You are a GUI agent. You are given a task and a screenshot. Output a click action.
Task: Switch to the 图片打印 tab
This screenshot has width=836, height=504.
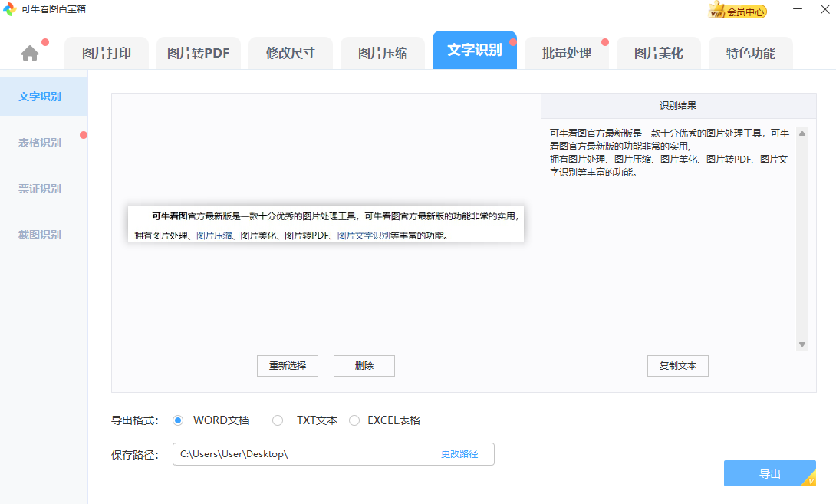coord(107,53)
